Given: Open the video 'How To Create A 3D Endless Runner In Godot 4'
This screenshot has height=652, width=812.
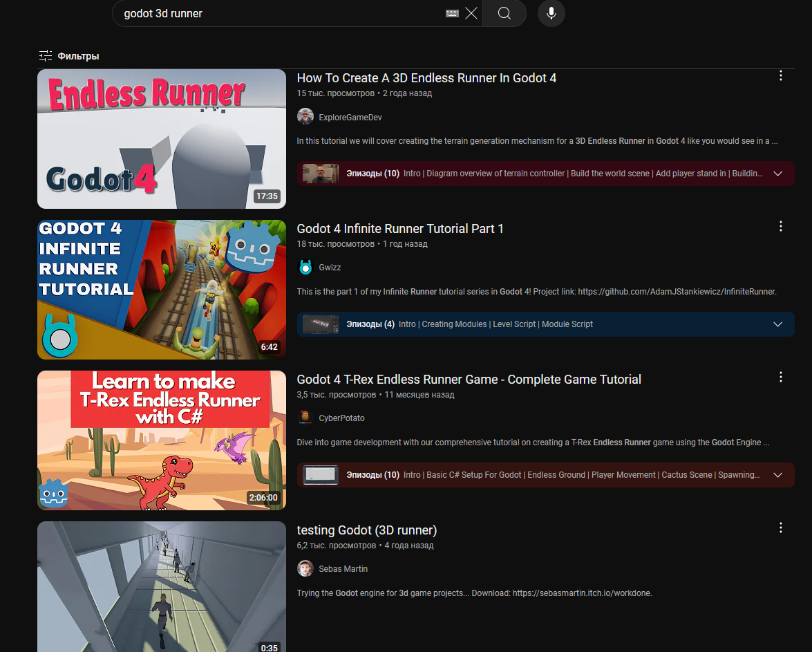Looking at the screenshot, I should (426, 78).
